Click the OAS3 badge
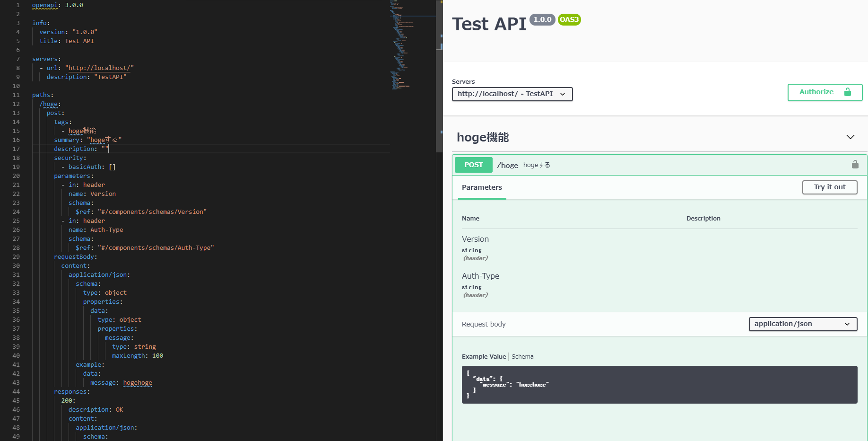 tap(569, 20)
